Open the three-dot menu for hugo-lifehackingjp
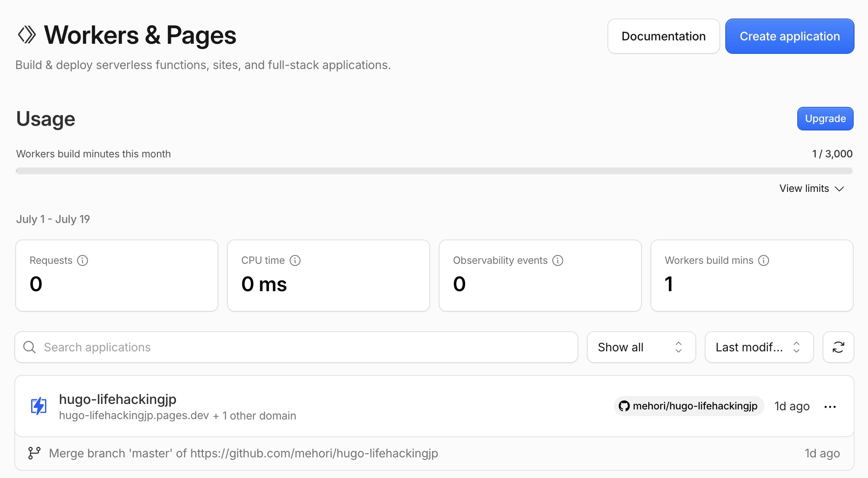The height and width of the screenshot is (478, 868). (x=830, y=406)
